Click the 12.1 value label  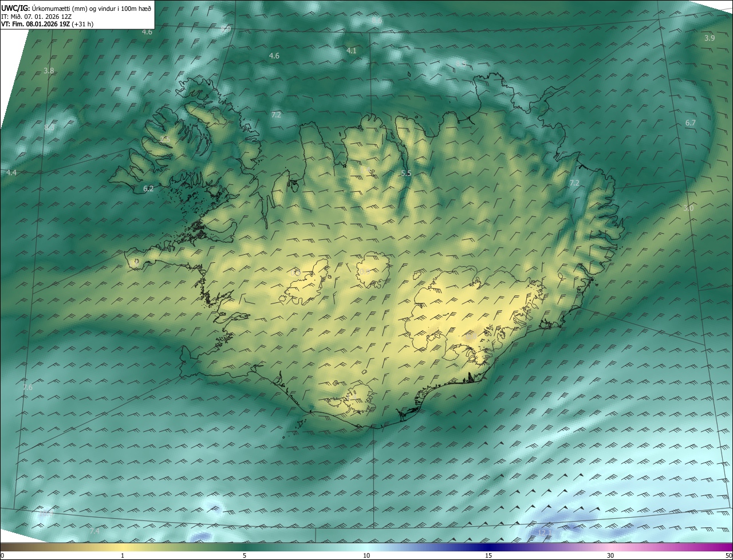point(545,533)
